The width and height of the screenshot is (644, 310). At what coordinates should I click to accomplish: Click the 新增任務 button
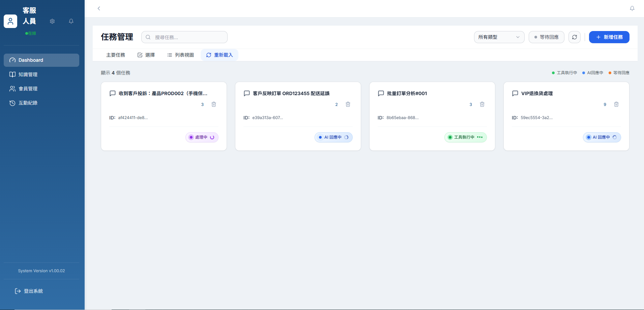[x=609, y=37]
